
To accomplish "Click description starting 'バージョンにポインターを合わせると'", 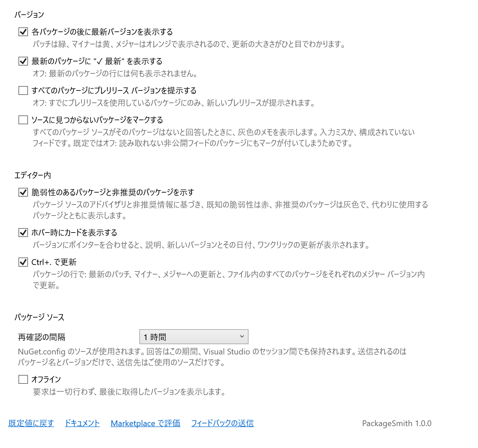I will pos(201,245).
